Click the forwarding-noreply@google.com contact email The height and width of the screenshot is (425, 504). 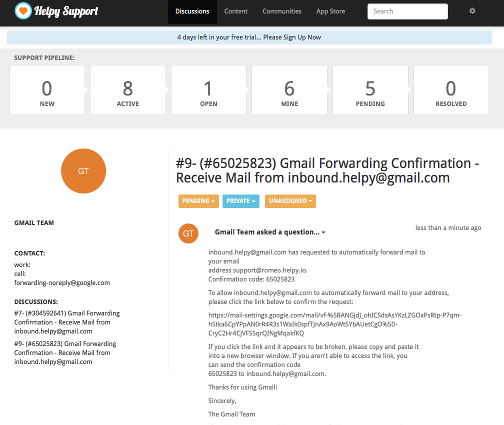click(62, 283)
